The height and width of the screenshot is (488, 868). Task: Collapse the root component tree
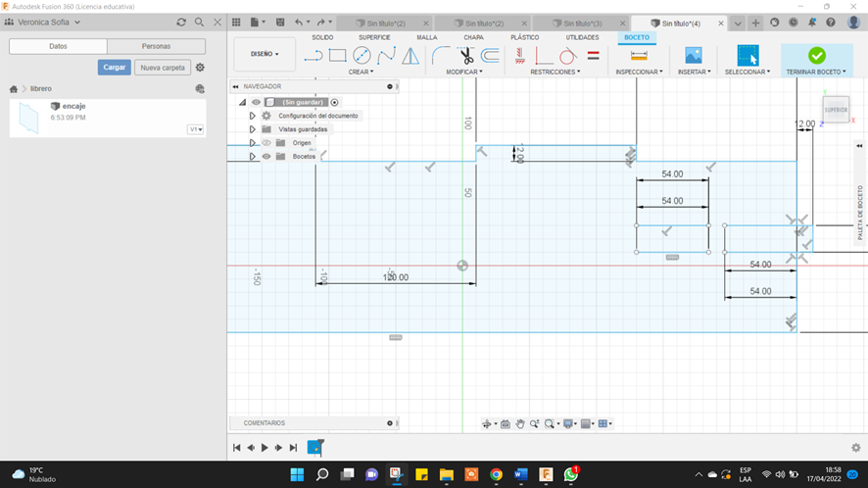(x=242, y=102)
